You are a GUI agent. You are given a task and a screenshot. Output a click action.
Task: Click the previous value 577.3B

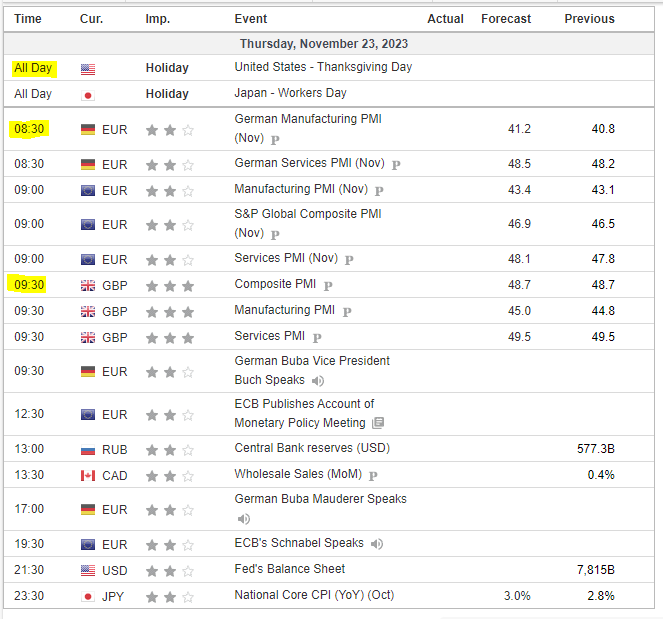596,449
